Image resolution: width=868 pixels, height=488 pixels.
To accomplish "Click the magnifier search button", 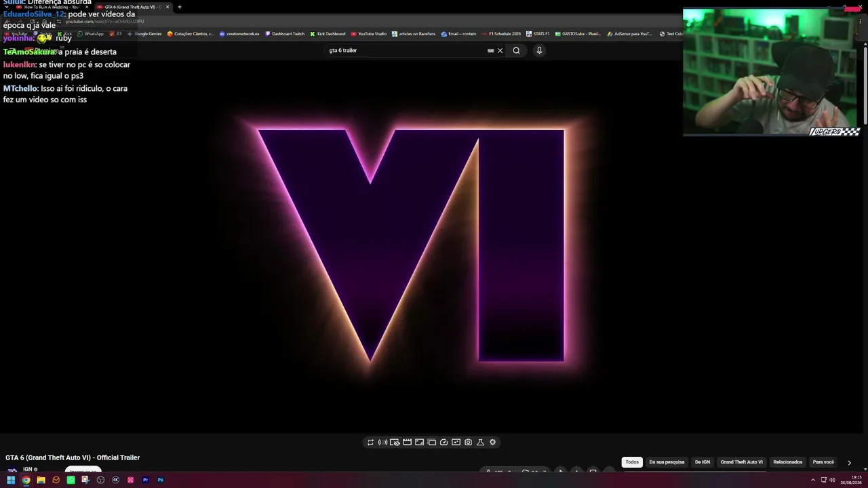I will (x=516, y=50).
